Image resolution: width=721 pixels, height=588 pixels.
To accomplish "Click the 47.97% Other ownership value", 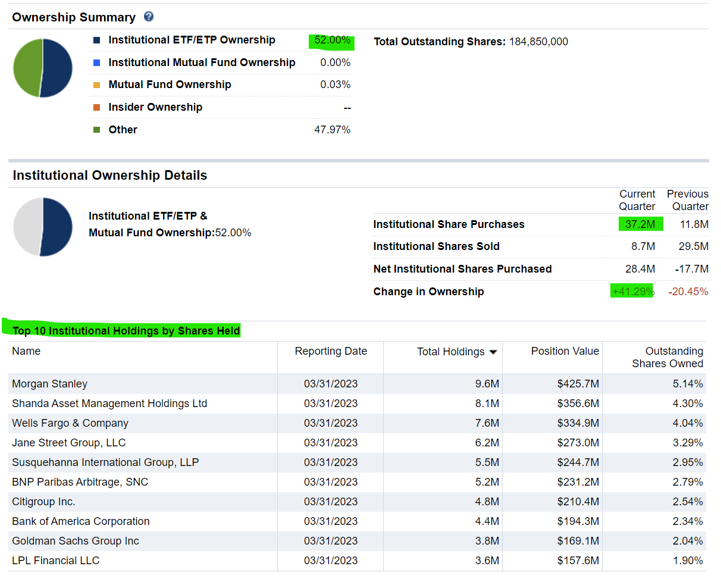I will (332, 130).
